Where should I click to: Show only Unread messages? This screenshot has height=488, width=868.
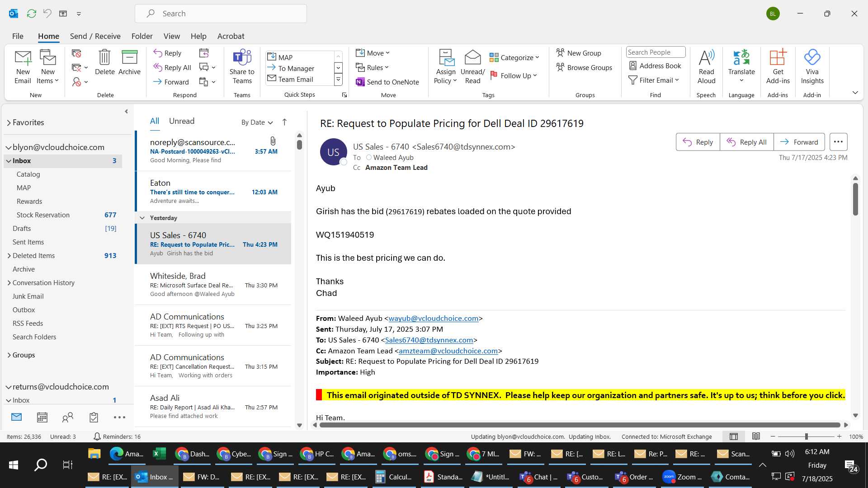[182, 121]
